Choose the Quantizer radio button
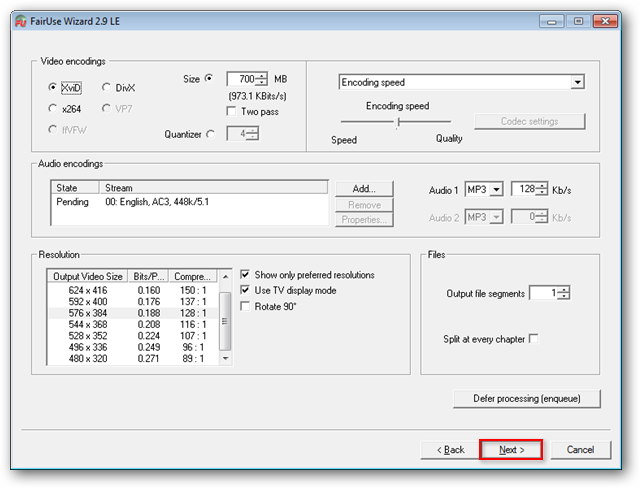This screenshot has height=488, width=640. click(211, 134)
